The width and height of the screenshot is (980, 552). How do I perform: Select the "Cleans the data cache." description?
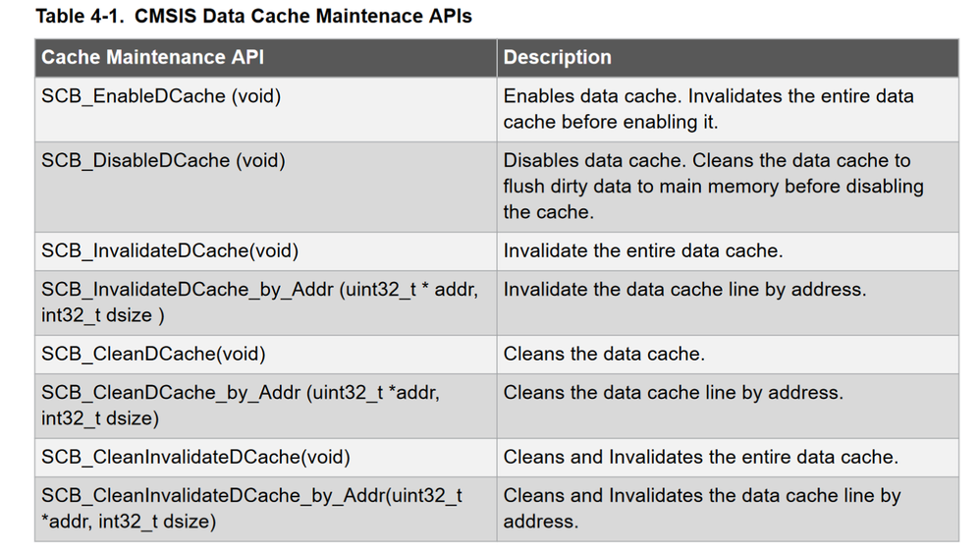click(x=604, y=354)
